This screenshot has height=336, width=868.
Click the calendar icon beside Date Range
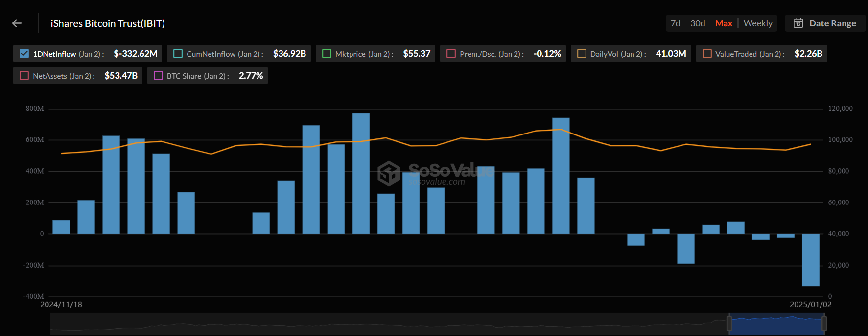(798, 23)
